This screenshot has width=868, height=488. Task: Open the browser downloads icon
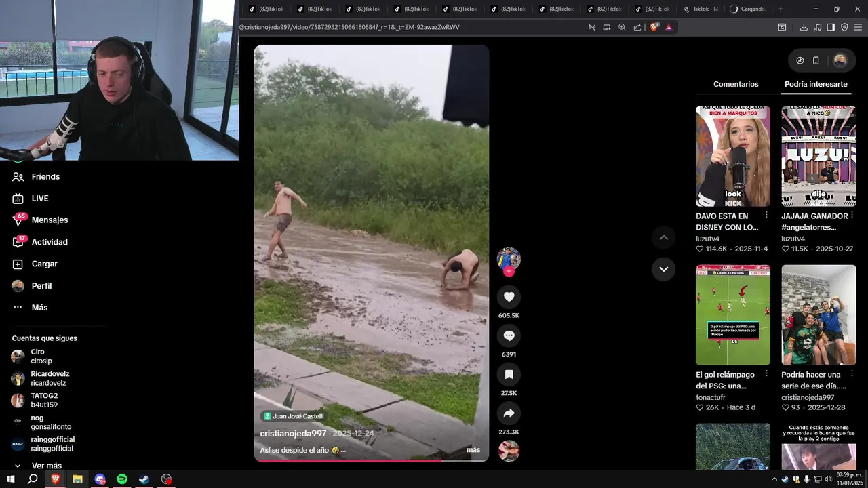point(804,27)
